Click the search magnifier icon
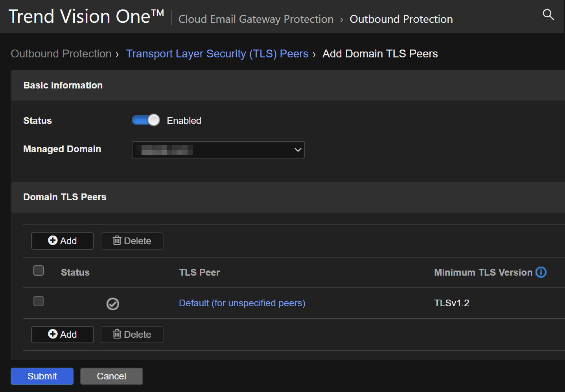 [x=548, y=15]
